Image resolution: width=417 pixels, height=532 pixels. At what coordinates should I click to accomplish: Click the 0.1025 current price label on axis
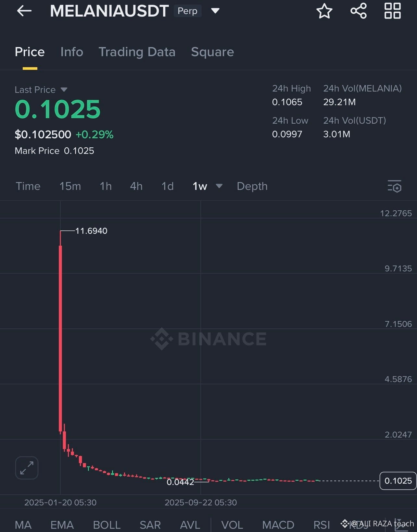click(398, 481)
